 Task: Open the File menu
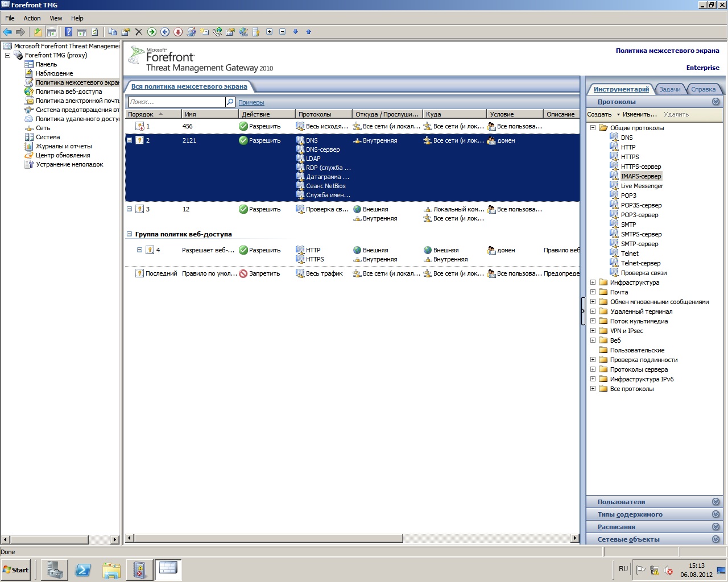[10, 18]
